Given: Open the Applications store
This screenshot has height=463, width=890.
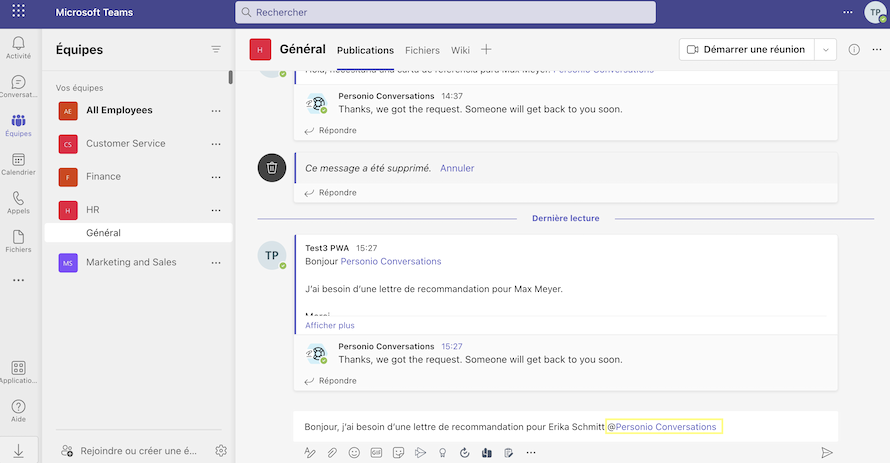Looking at the screenshot, I should click(18, 372).
